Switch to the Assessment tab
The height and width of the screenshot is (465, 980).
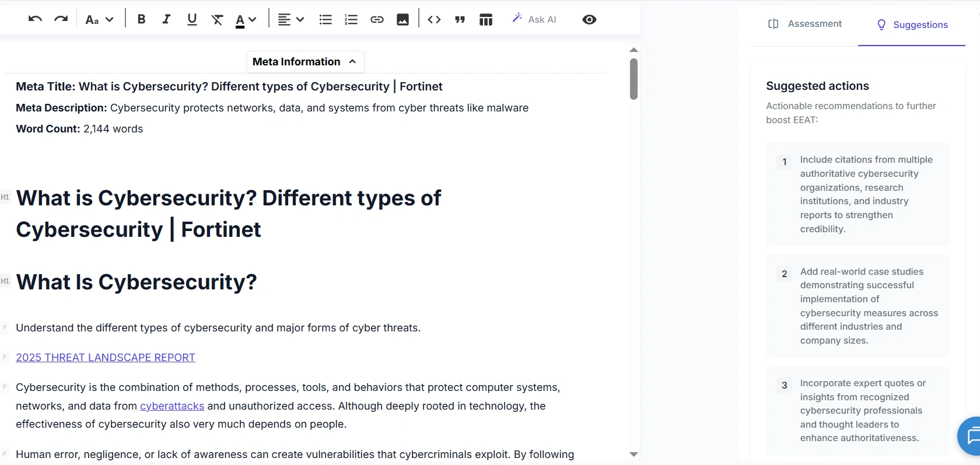click(804, 24)
